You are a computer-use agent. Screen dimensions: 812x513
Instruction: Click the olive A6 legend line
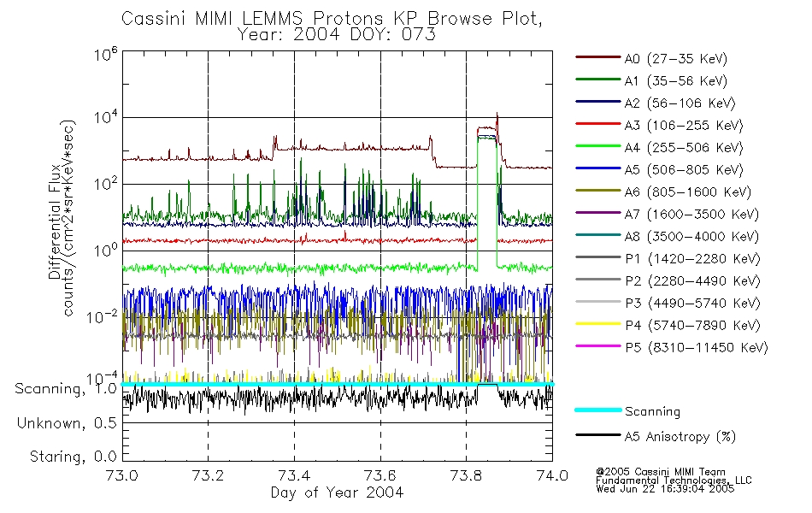(598, 190)
